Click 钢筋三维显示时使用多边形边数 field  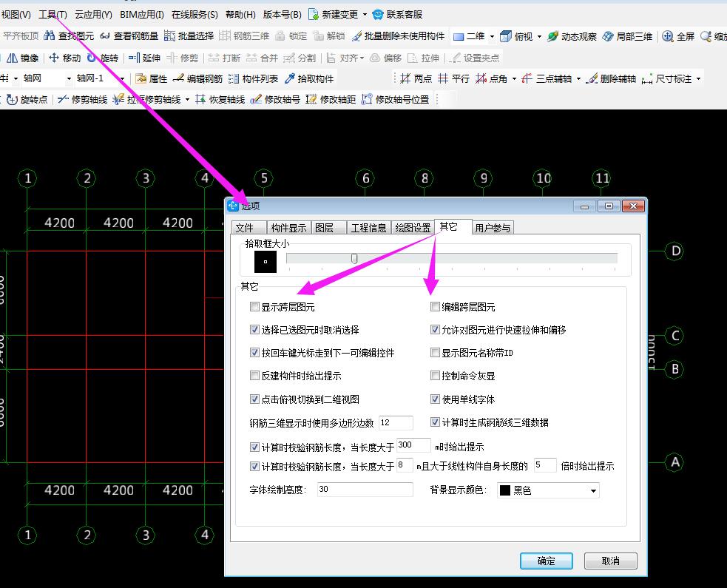coord(396,422)
